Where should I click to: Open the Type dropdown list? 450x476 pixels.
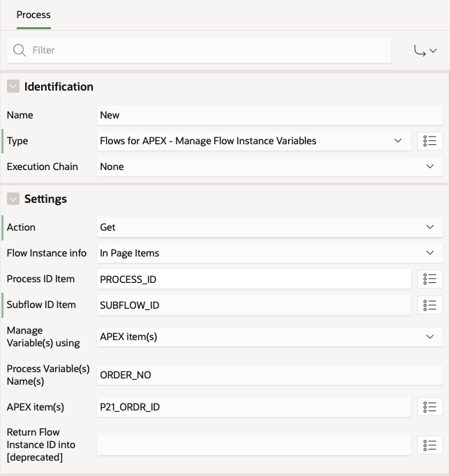[254, 141]
